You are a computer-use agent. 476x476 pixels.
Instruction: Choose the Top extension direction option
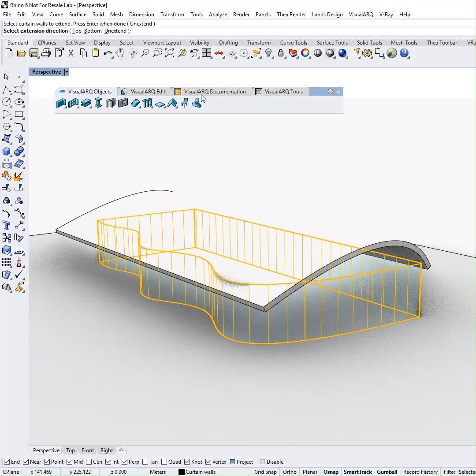click(77, 31)
